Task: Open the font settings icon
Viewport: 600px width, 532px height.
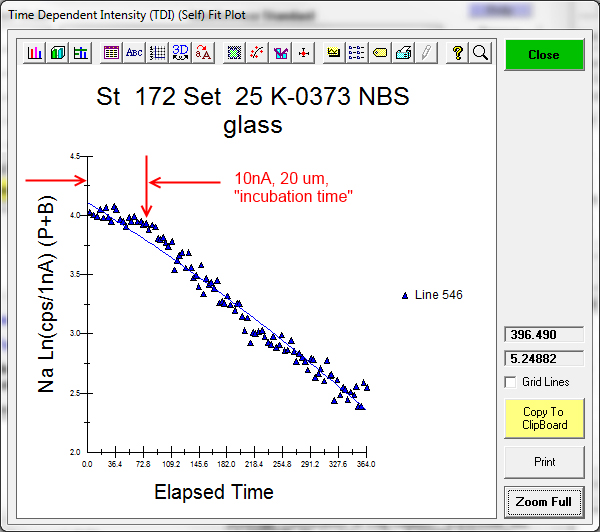Action: (x=203, y=53)
